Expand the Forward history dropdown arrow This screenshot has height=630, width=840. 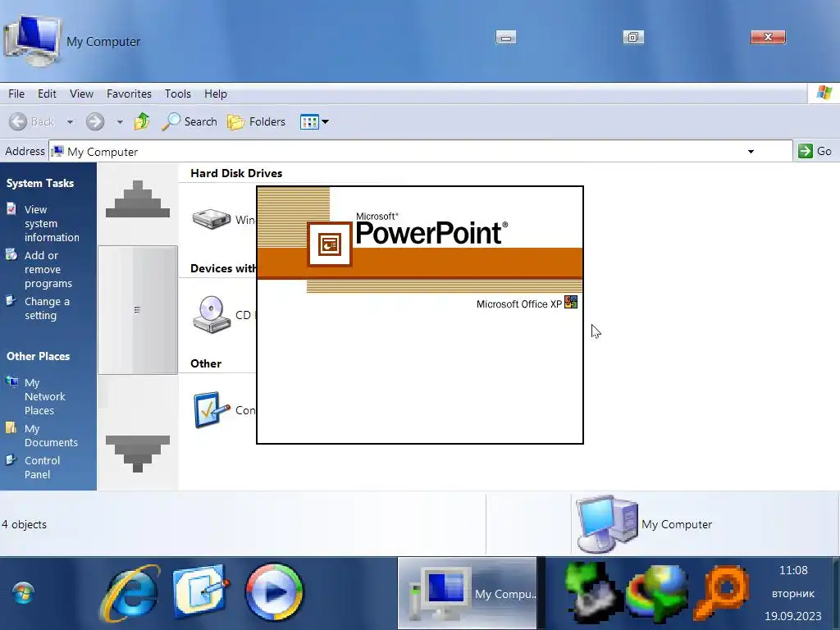point(120,122)
